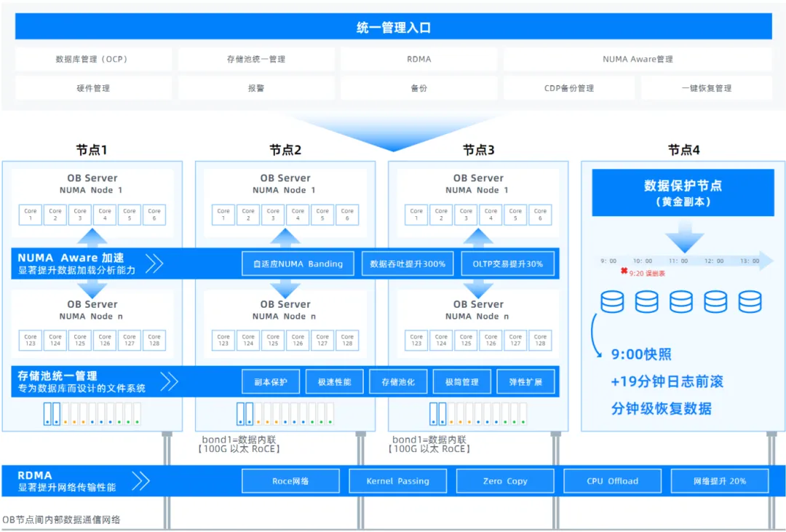Click the red X marker at 9:20 误删表

point(624,271)
